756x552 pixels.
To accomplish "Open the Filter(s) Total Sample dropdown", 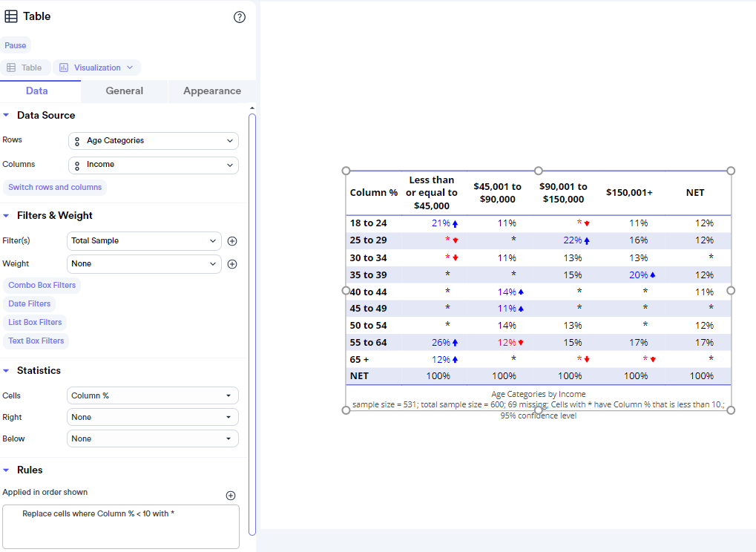I will (x=144, y=241).
